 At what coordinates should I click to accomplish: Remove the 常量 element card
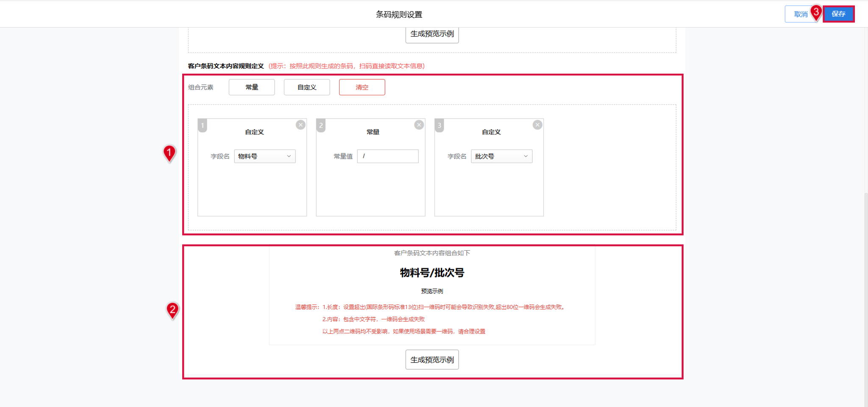pos(419,125)
